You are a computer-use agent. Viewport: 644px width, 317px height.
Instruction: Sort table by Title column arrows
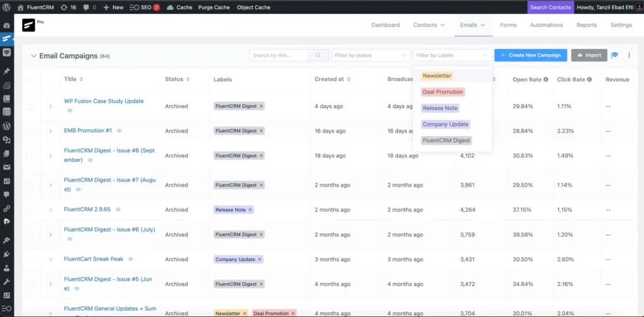click(81, 79)
